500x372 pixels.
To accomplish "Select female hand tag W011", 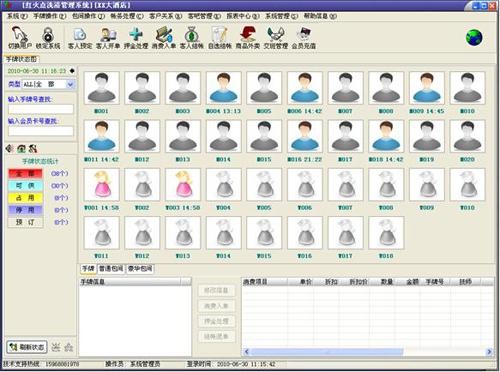I will (102, 233).
